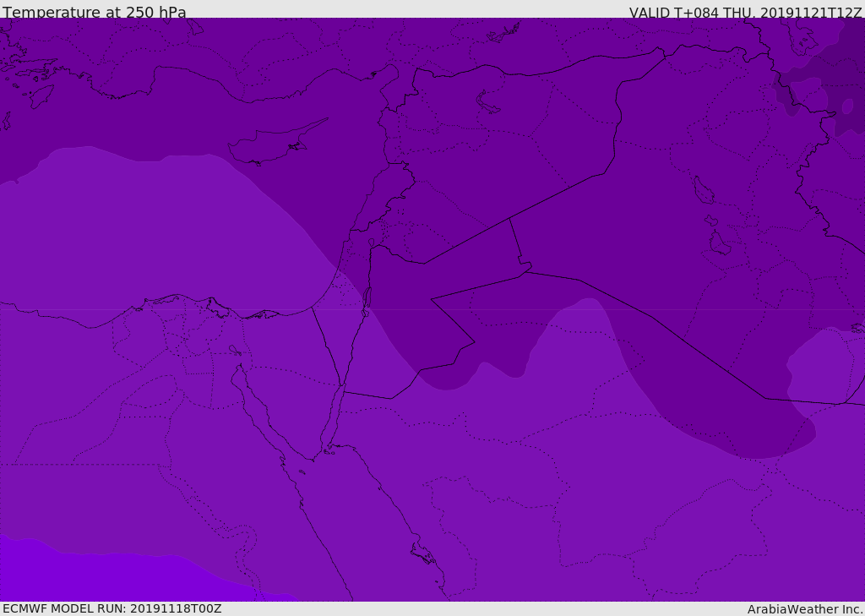Click the 'VALID T+084 THU. 20191121T12Z' label
This screenshot has width=865, height=616.
click(745, 13)
